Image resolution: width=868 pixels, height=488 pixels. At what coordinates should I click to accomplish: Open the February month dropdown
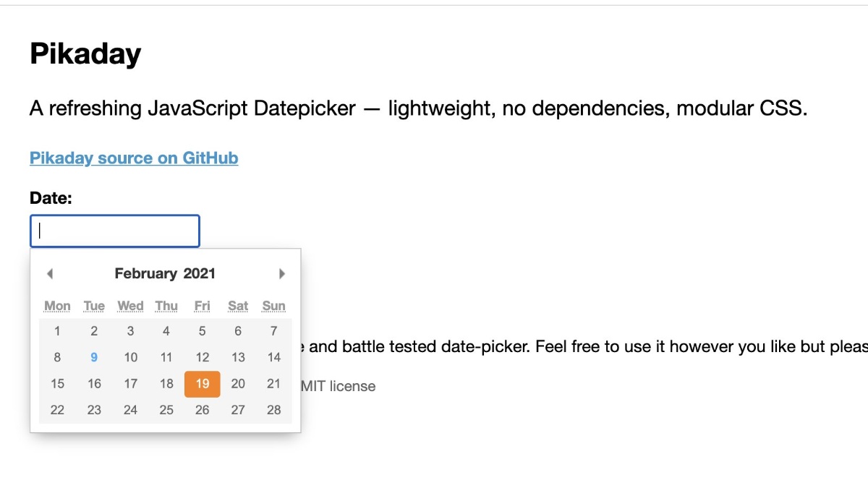tap(146, 273)
